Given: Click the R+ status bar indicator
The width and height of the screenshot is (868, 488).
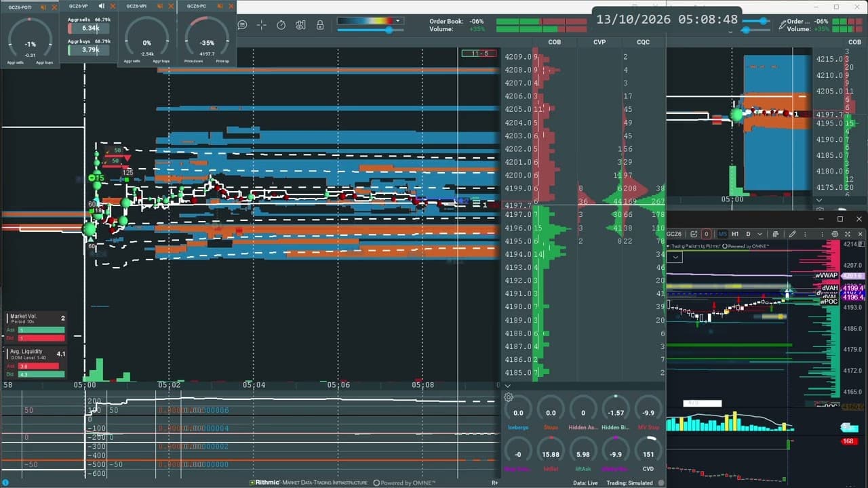Looking at the screenshot, I should (x=495, y=483).
